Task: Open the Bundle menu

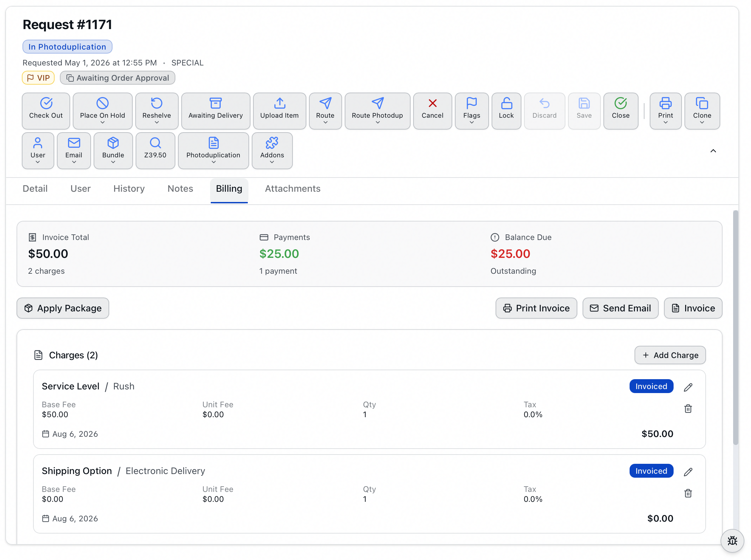Action: point(113,150)
